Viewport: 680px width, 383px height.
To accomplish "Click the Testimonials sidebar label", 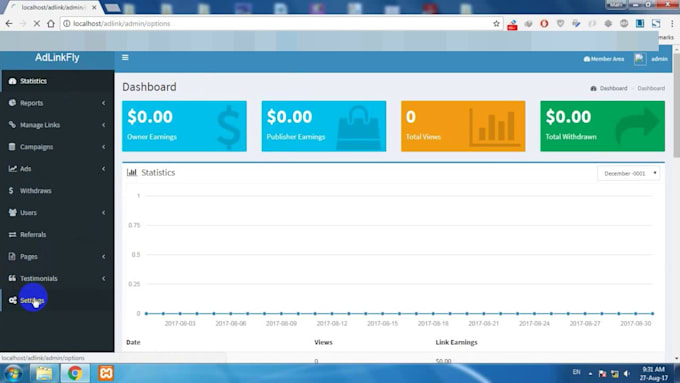I will 39,278.
